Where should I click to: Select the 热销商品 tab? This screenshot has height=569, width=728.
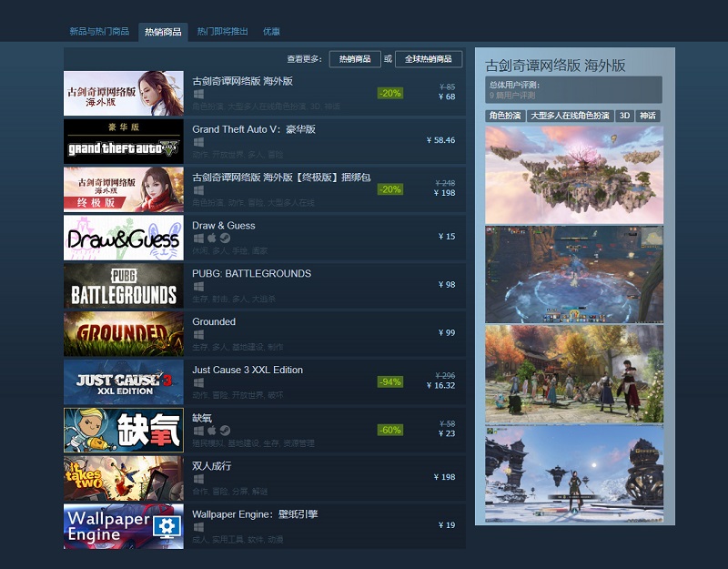pyautogui.click(x=163, y=32)
